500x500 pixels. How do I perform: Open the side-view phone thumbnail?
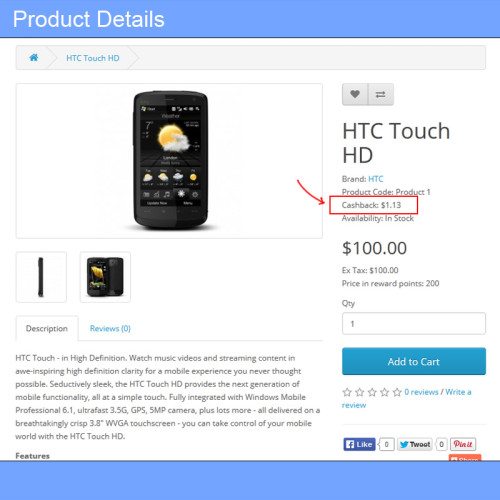click(x=41, y=277)
